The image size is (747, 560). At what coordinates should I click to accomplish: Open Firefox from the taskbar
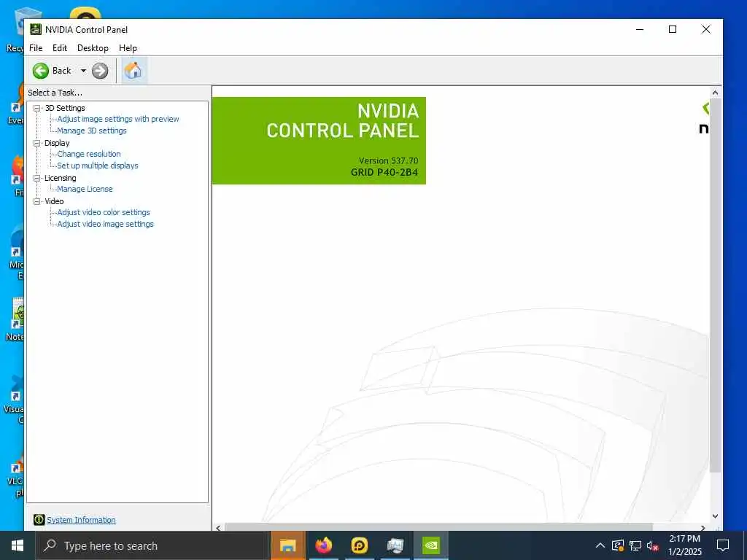[x=323, y=545]
